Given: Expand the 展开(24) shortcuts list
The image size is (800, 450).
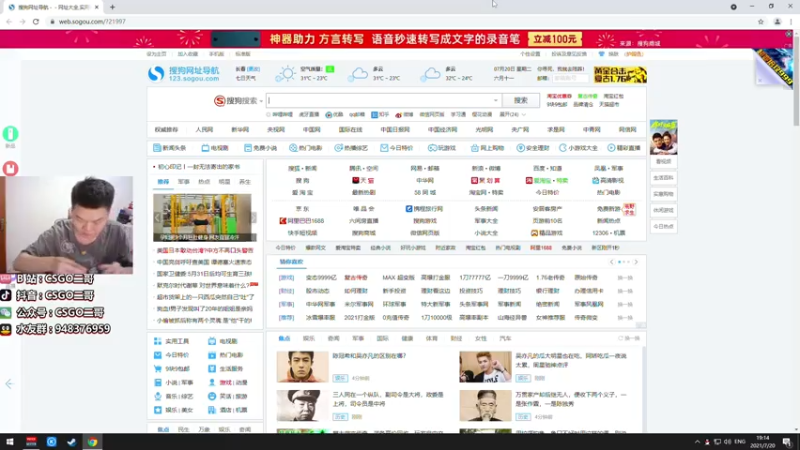Looking at the screenshot, I should click(x=512, y=115).
